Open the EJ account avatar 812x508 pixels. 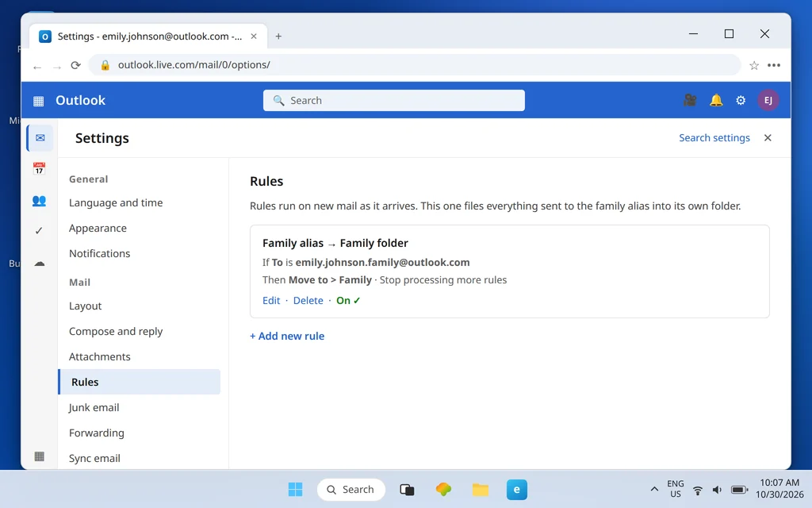(768, 100)
